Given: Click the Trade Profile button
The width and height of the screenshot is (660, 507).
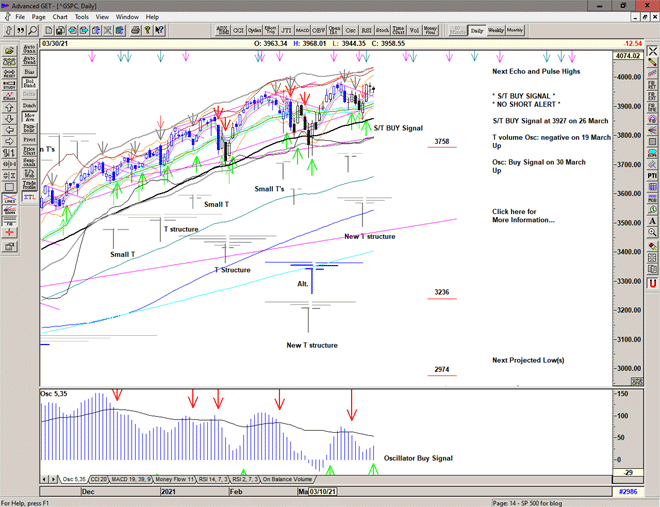Looking at the screenshot, I should pyautogui.click(x=29, y=186).
